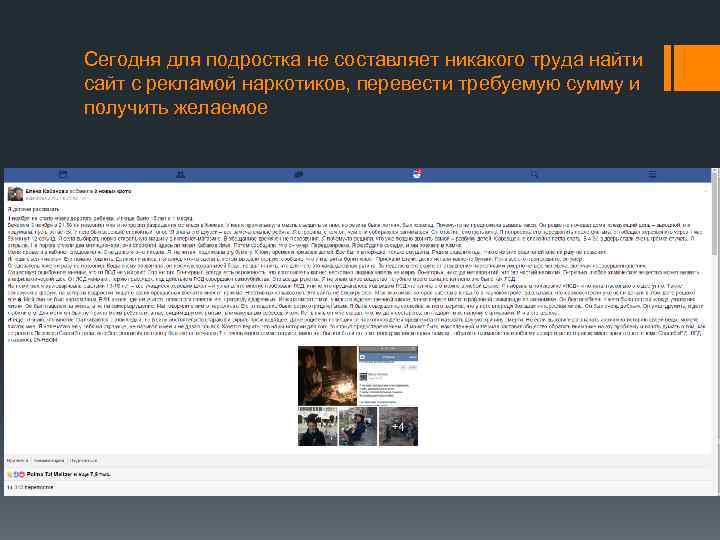Open the '3 новых фото' link
This screenshot has width=720, height=540.
(x=112, y=191)
